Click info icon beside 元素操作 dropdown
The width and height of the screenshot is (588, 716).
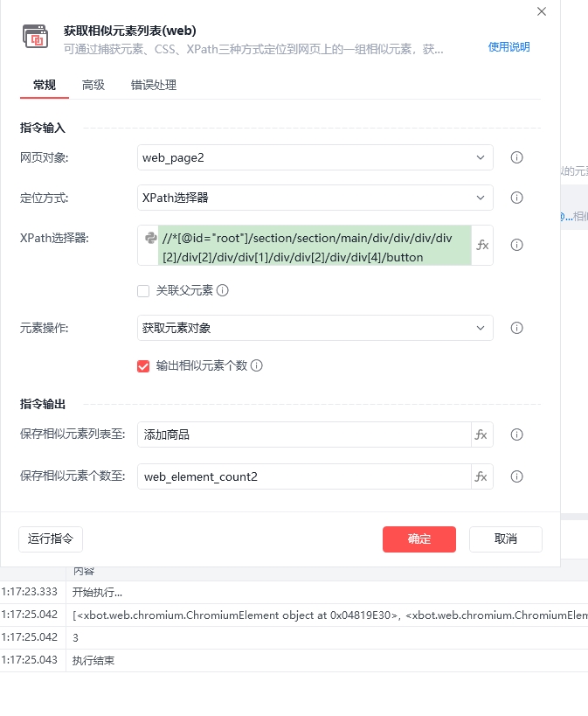tap(516, 328)
